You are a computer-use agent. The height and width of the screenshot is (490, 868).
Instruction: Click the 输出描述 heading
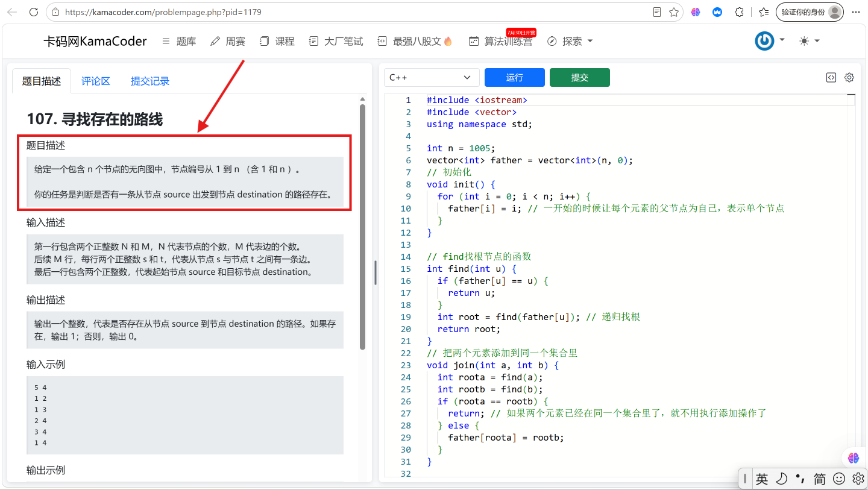click(x=46, y=300)
